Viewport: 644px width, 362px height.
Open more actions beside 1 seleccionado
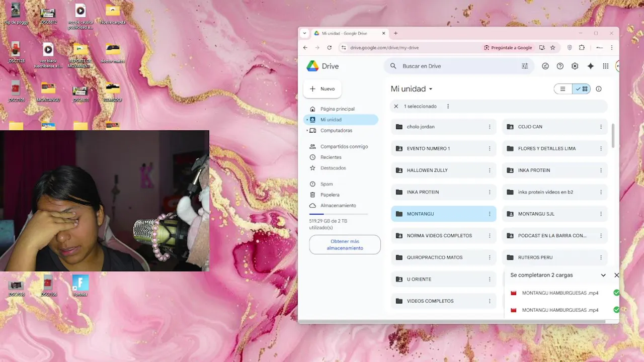point(448,106)
